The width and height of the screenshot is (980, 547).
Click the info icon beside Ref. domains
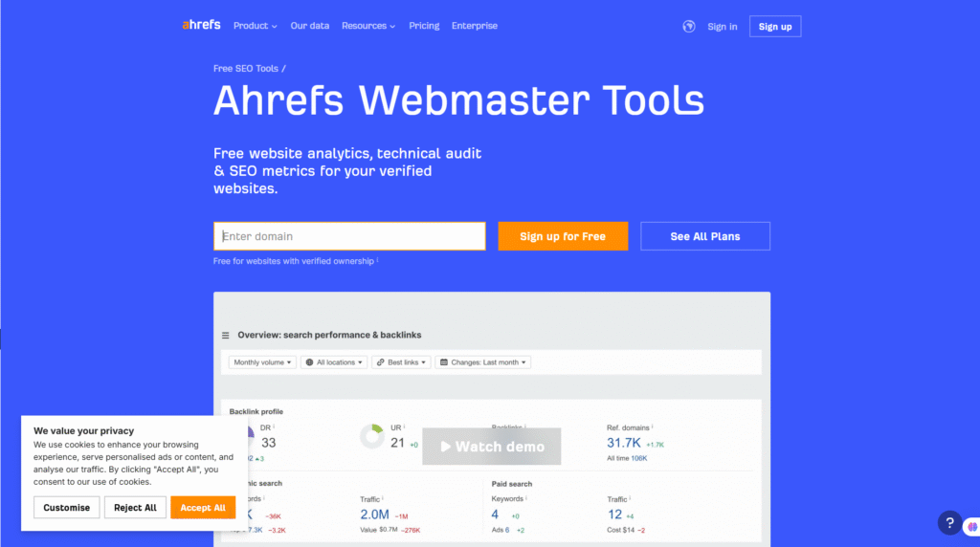pyautogui.click(x=651, y=427)
